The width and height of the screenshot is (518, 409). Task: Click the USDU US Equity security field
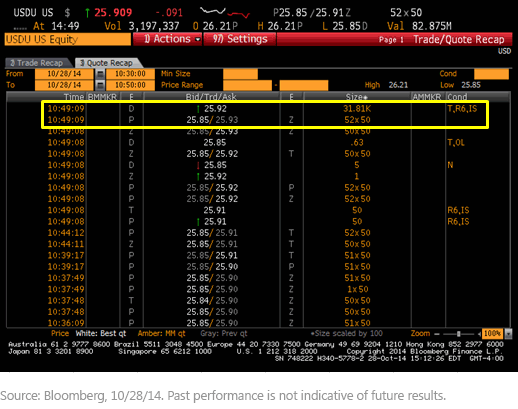68,39
